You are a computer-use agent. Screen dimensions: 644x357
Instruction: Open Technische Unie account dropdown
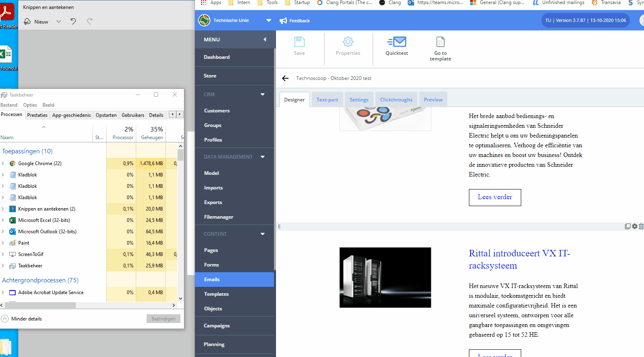click(269, 20)
